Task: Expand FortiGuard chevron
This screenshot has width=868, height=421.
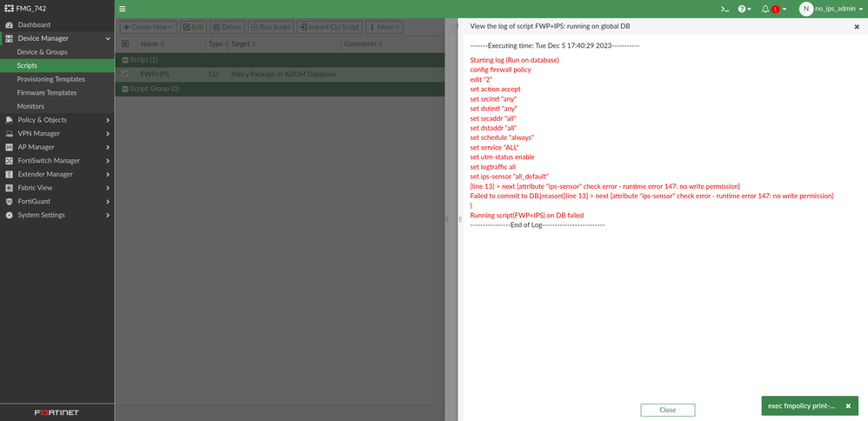Action: pos(108,202)
